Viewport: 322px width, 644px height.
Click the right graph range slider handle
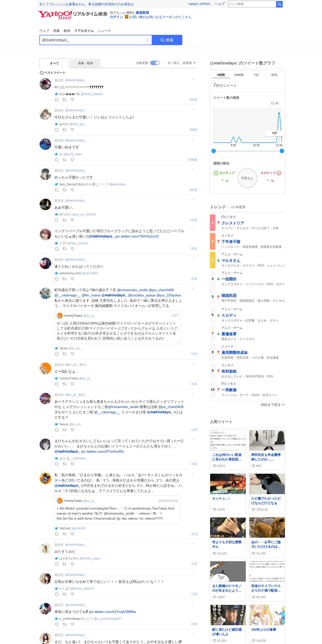tap(282, 151)
